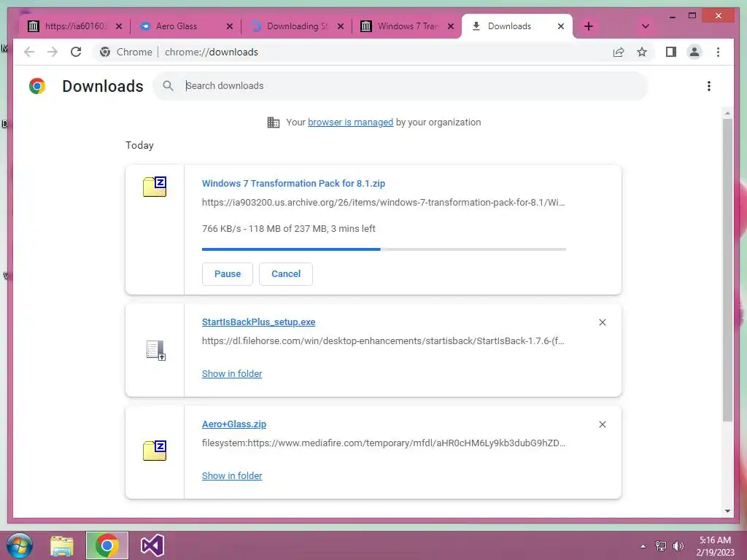747x560 pixels.
Task: Click the page vertical scrollbar thumb
Action: tap(727, 270)
